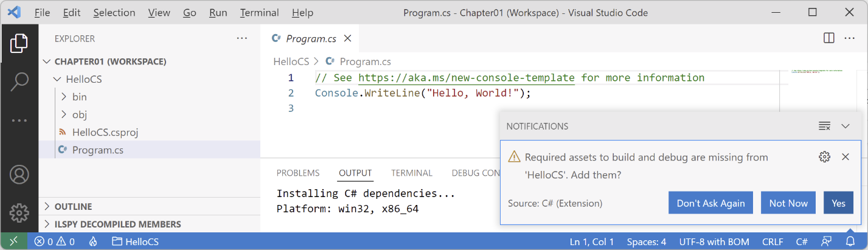Toggle the notifications bell in status bar

[x=850, y=241]
